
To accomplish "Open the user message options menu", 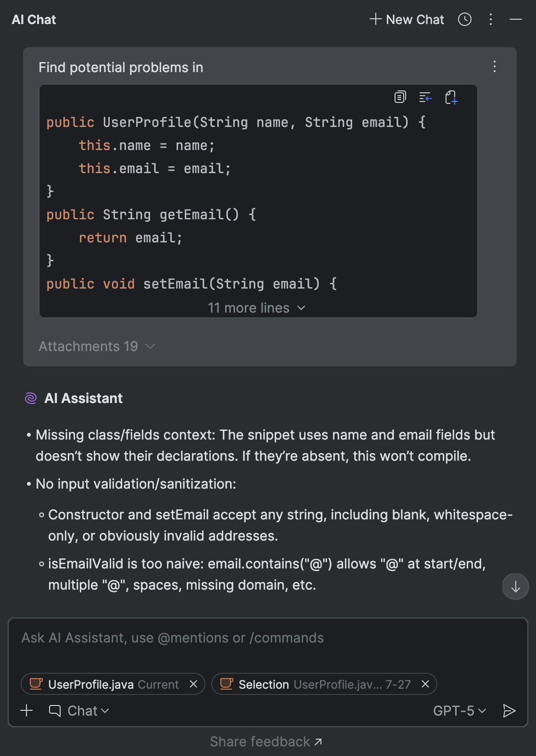I will click(x=495, y=67).
